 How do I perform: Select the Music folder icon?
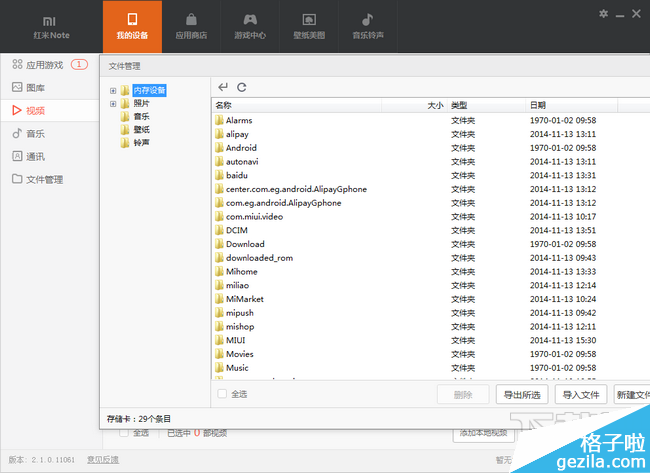click(219, 368)
